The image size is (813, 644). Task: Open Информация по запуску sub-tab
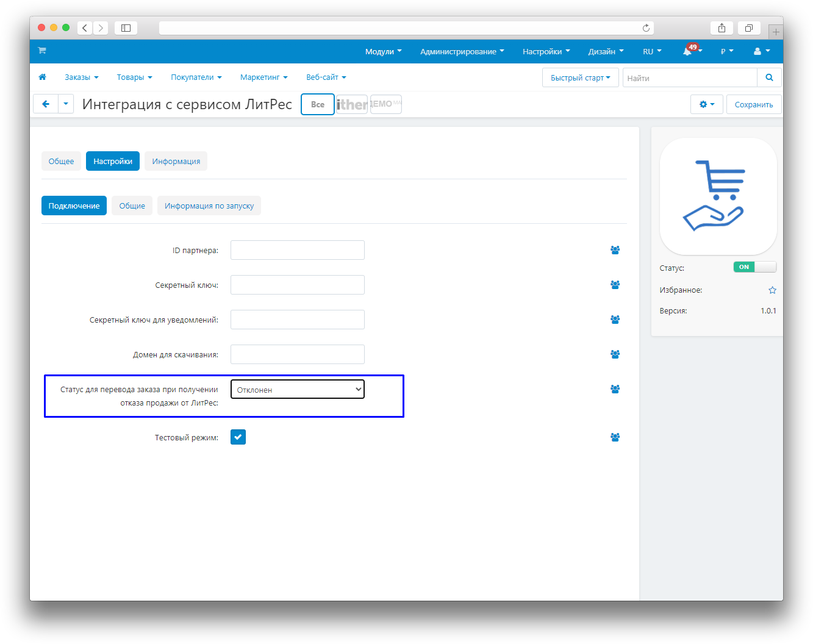click(x=209, y=206)
